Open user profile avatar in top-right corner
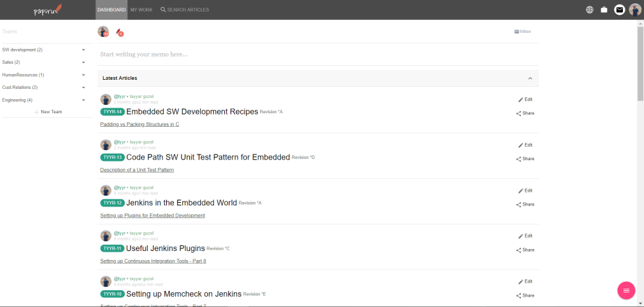 635,10
